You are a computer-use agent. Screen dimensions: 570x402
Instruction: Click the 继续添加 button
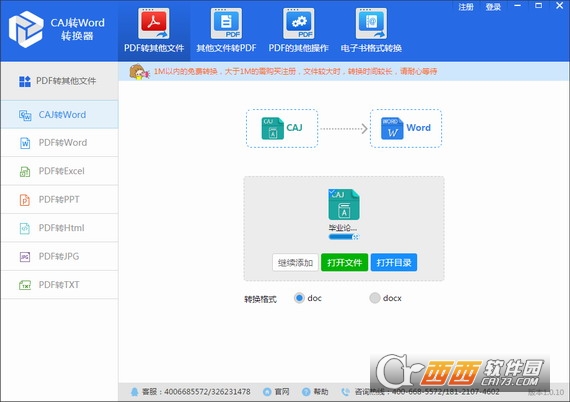pyautogui.click(x=295, y=262)
